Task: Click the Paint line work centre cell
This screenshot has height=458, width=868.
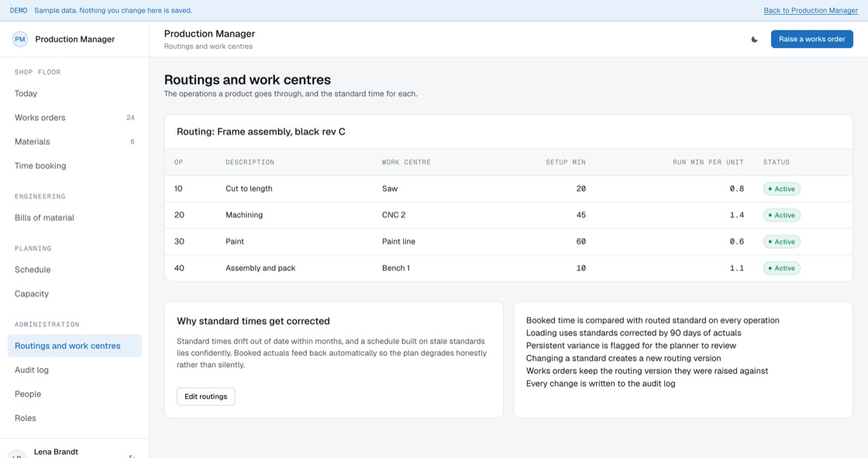Action: click(x=398, y=242)
